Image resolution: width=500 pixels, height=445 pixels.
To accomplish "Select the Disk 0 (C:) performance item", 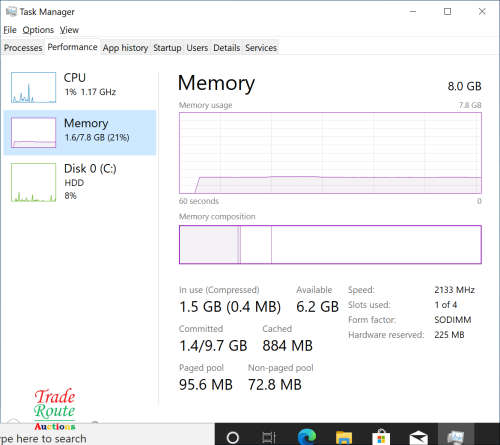I will (x=80, y=182).
